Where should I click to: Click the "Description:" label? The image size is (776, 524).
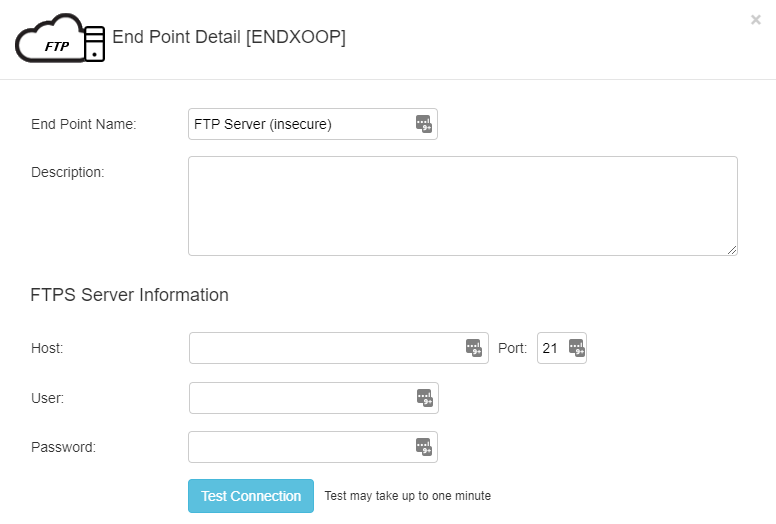(x=68, y=172)
